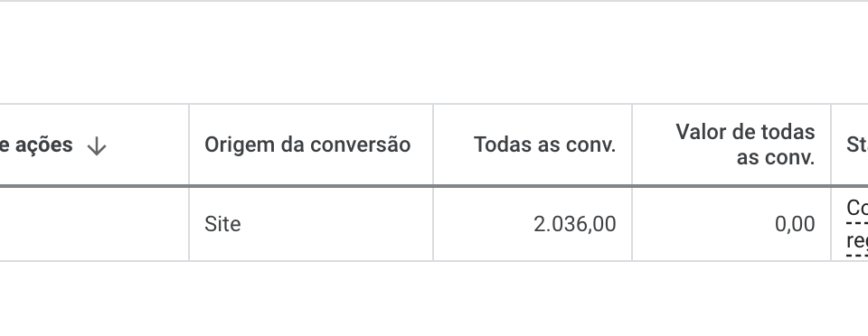Click the empty header space left of Todas as conv.

click(x=454, y=145)
